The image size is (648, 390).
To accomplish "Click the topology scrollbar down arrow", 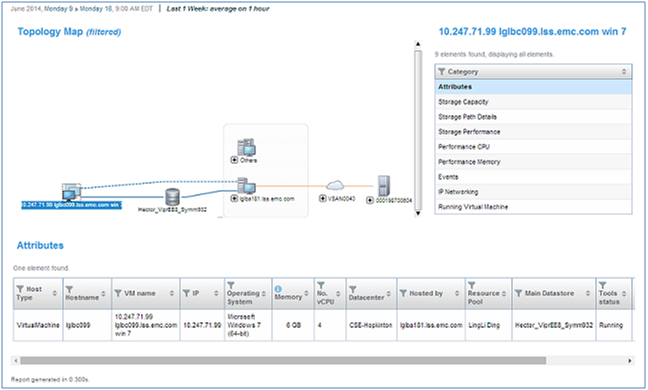I will click(x=418, y=213).
